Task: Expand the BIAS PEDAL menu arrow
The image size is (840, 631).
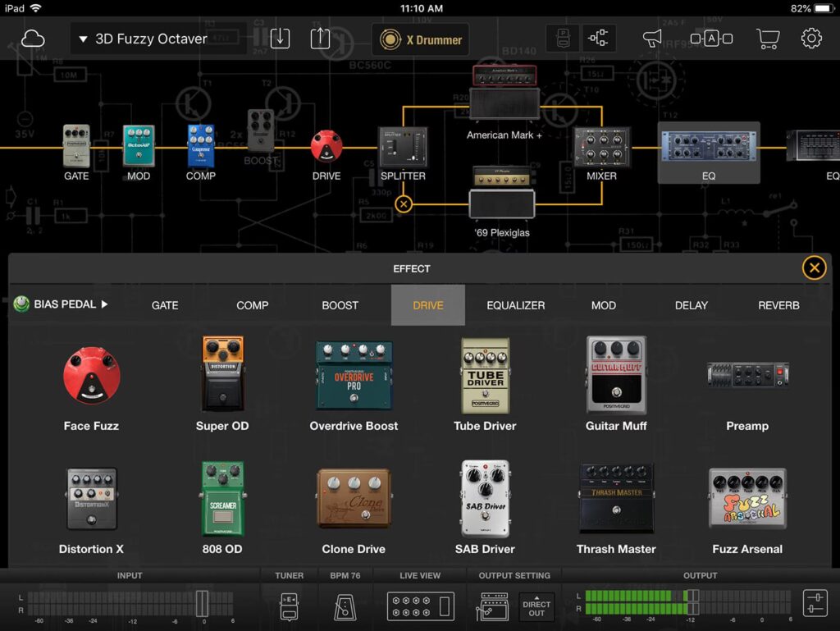Action: (104, 304)
